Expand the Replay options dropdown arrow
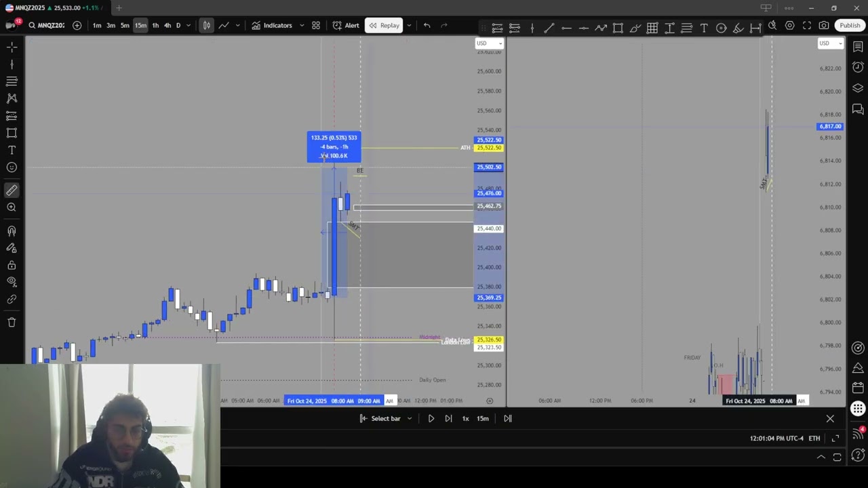 409,25
